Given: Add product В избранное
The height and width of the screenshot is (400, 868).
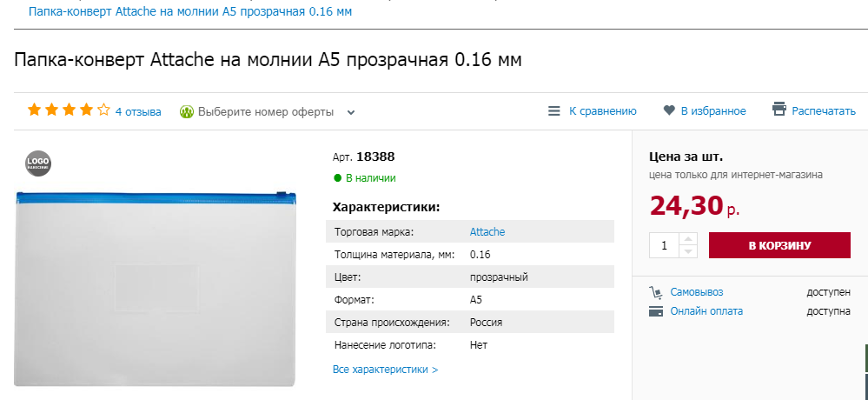Looking at the screenshot, I should click(713, 110).
